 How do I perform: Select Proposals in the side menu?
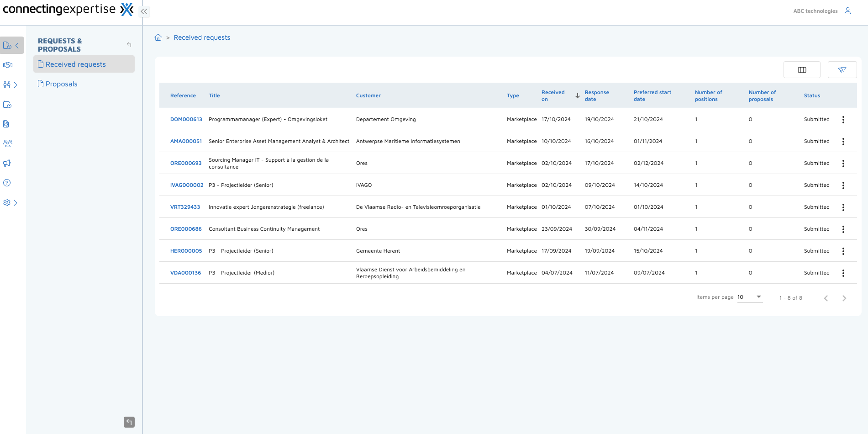point(61,84)
